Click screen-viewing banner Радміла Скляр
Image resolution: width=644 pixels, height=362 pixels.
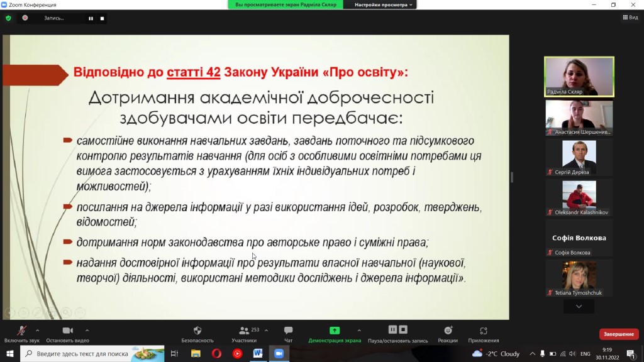[x=286, y=4]
